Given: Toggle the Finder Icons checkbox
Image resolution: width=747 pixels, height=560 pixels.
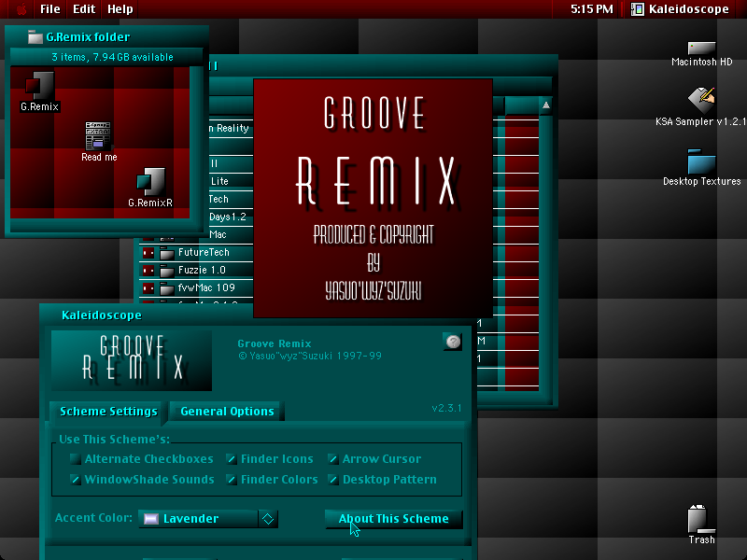Looking at the screenshot, I should coord(232,459).
